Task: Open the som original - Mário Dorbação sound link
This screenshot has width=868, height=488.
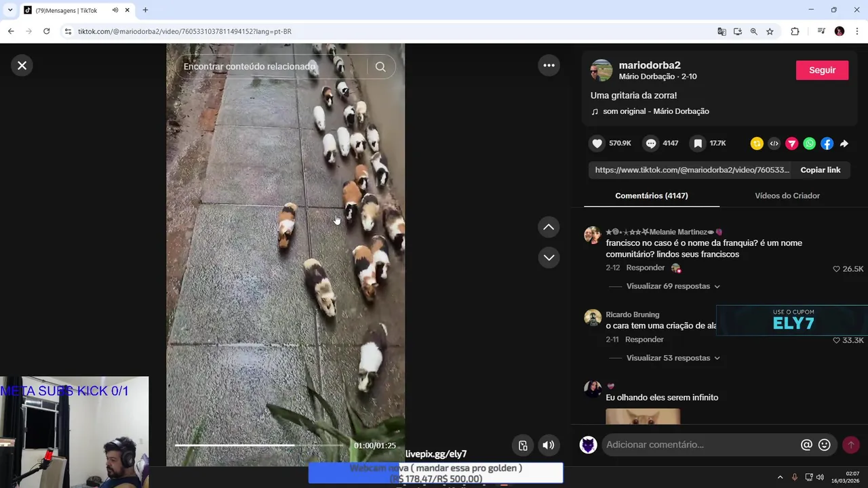Action: [656, 111]
